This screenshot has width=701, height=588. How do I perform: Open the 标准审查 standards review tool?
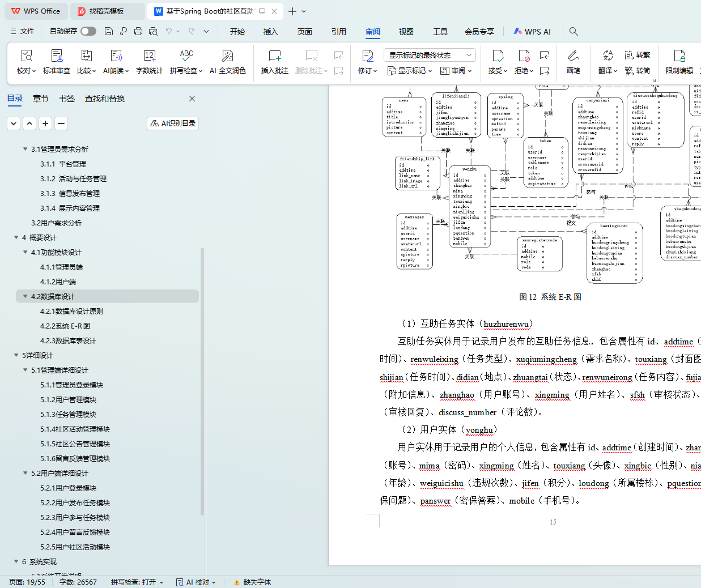pos(57,56)
